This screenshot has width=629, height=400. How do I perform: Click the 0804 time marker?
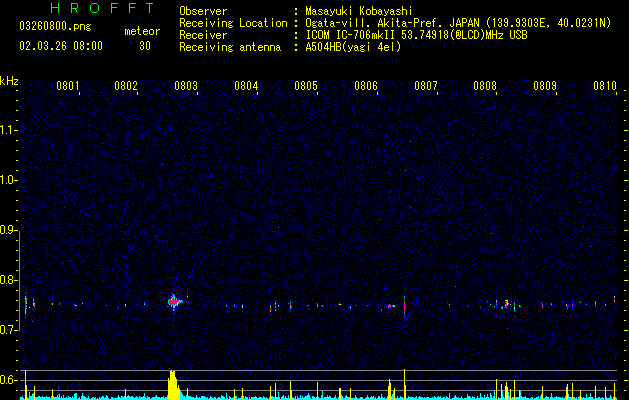click(x=246, y=86)
